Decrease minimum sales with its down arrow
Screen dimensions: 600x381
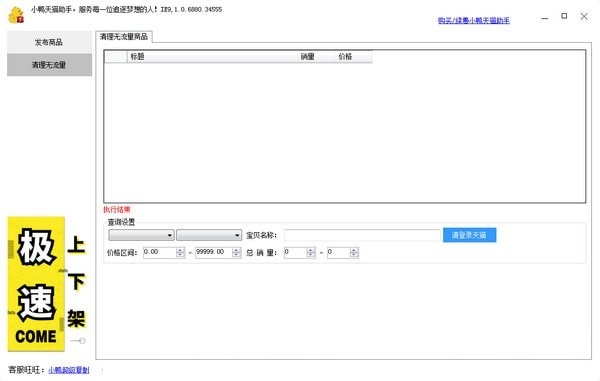click(x=311, y=255)
